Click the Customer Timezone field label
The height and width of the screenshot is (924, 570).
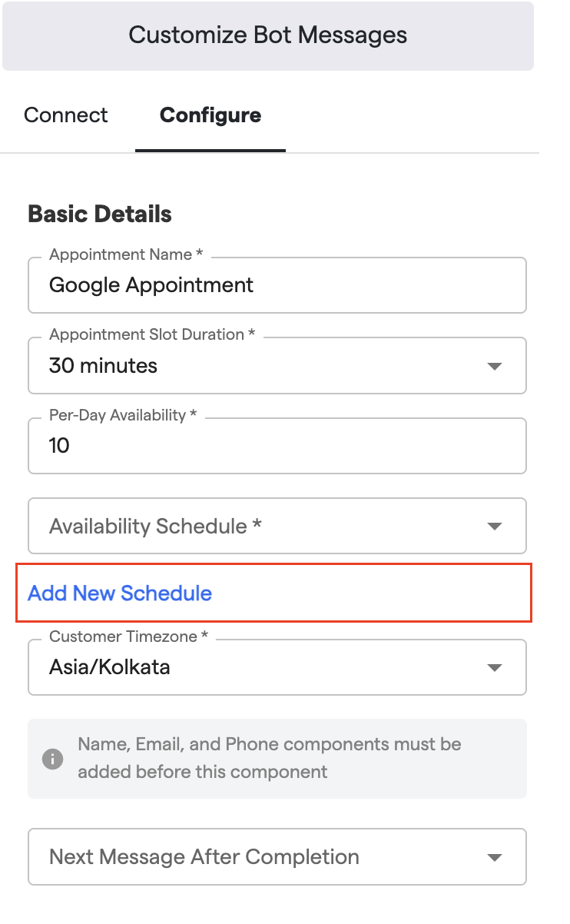coord(129,636)
